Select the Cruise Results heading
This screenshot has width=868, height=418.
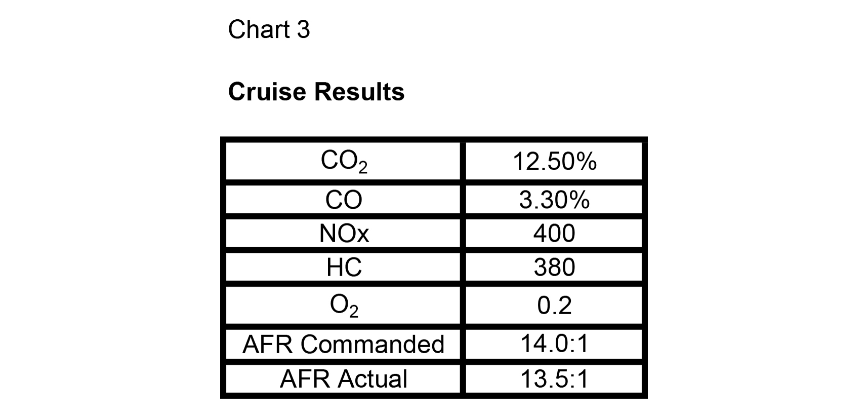[x=316, y=92]
